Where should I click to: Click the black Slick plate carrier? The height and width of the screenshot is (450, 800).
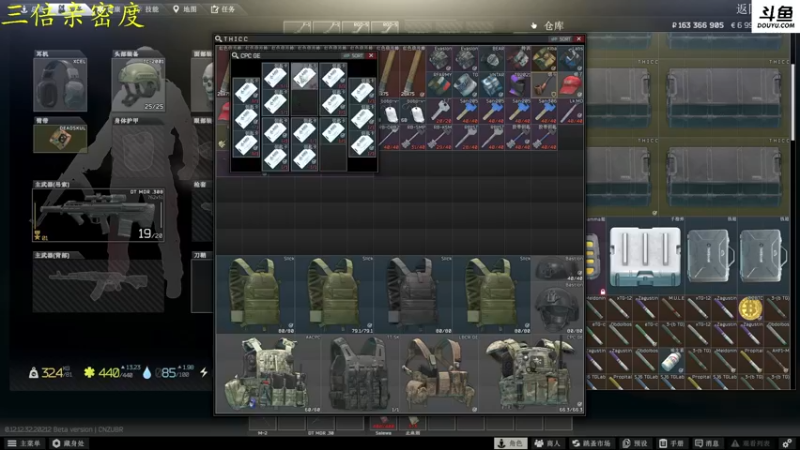(x=413, y=294)
